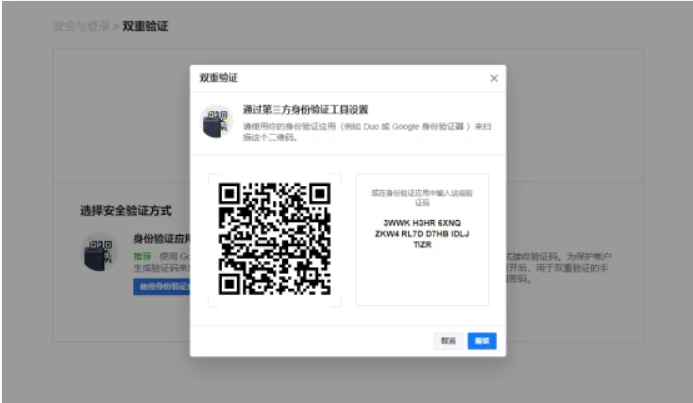Click the background authenticator app icon
The image size is (693, 403).
click(99, 252)
